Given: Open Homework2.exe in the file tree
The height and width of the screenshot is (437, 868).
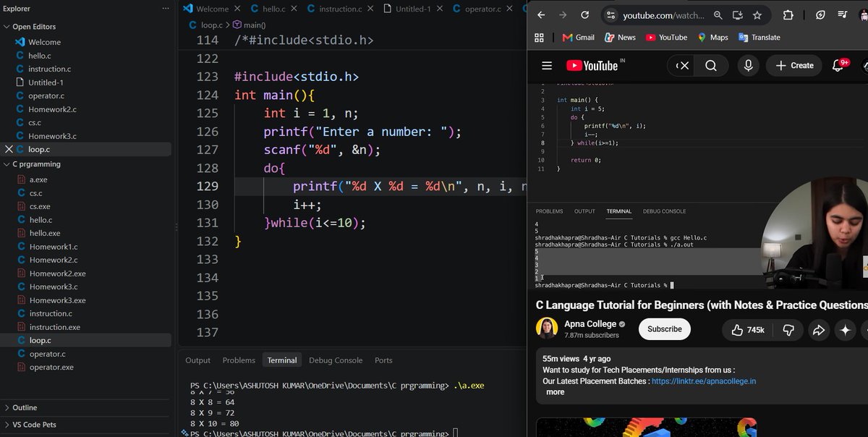Looking at the screenshot, I should pos(57,273).
